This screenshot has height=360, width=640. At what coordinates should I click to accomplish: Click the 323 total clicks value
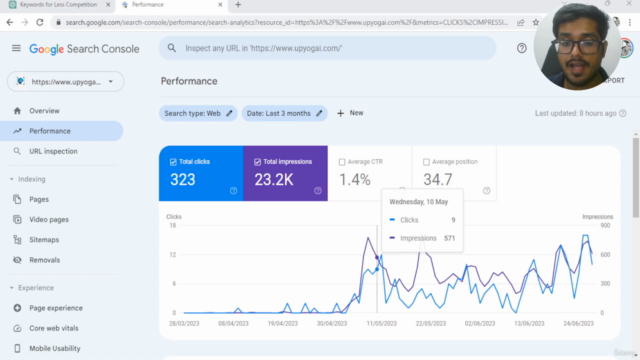tap(183, 180)
